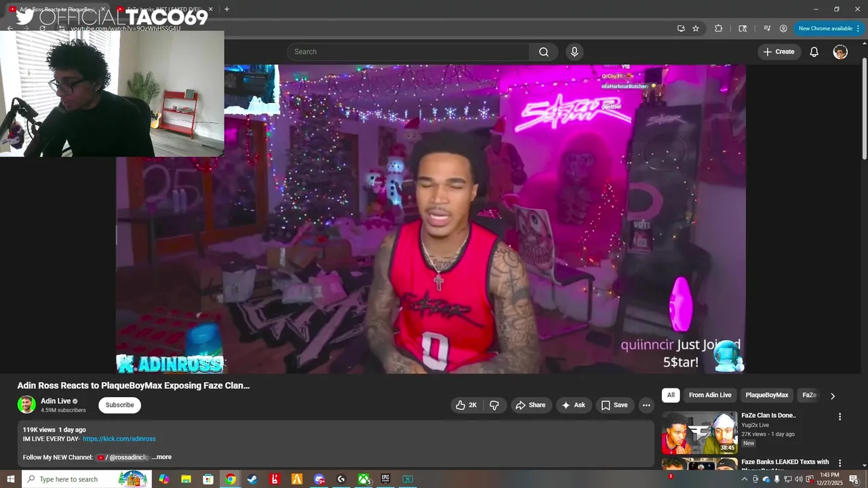Save video to playlist
The height and width of the screenshot is (488, 868).
point(614,405)
